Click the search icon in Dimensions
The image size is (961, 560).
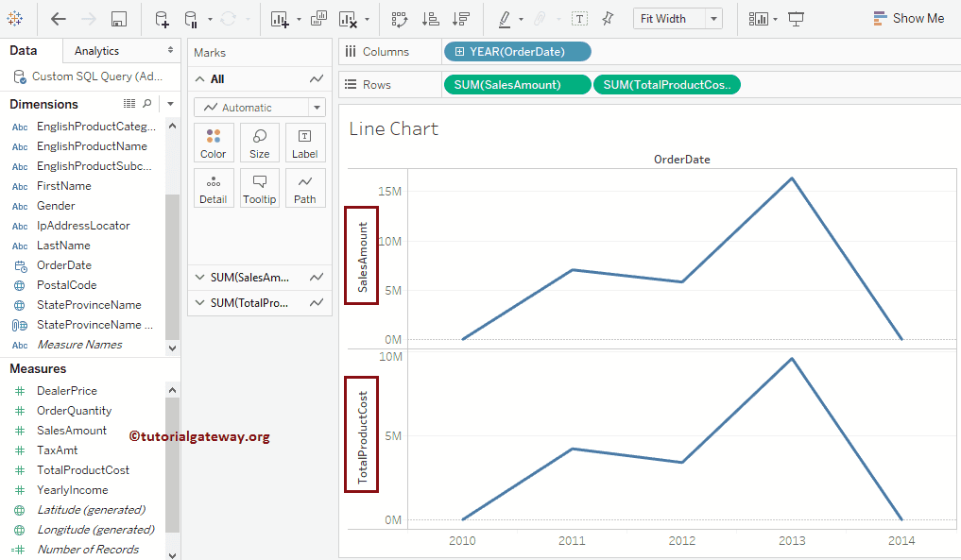click(146, 104)
